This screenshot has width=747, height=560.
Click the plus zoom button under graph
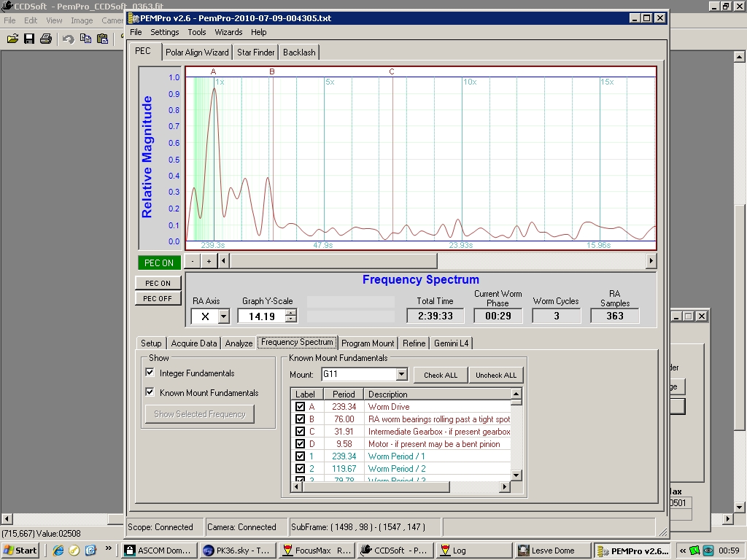pos(209,261)
